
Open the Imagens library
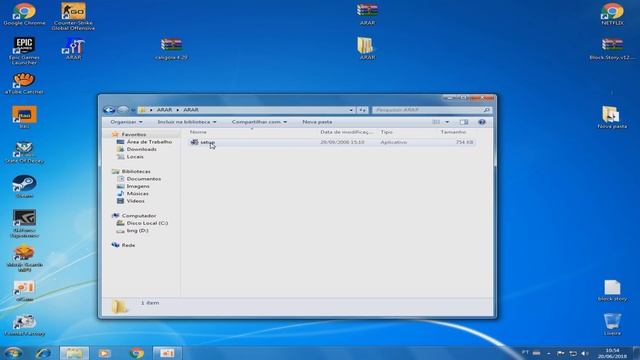(138, 186)
